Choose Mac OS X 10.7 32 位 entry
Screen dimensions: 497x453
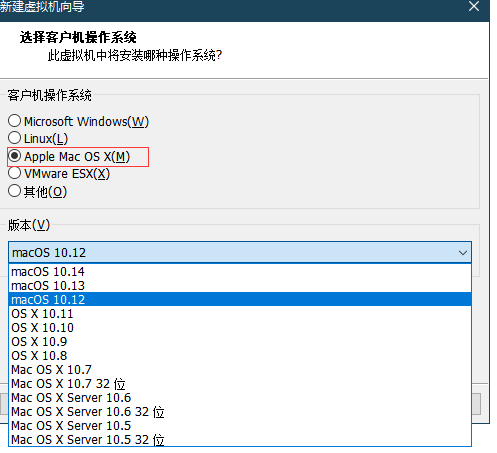click(x=240, y=384)
